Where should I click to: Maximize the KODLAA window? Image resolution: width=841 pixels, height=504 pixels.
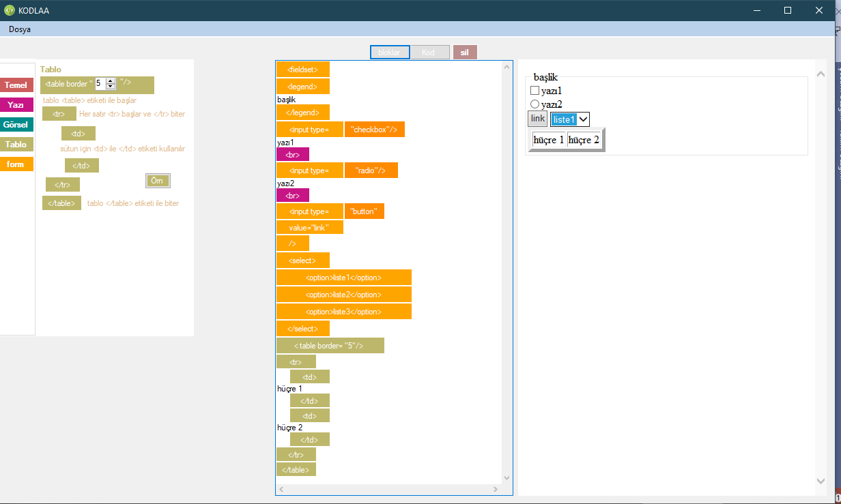[788, 10]
